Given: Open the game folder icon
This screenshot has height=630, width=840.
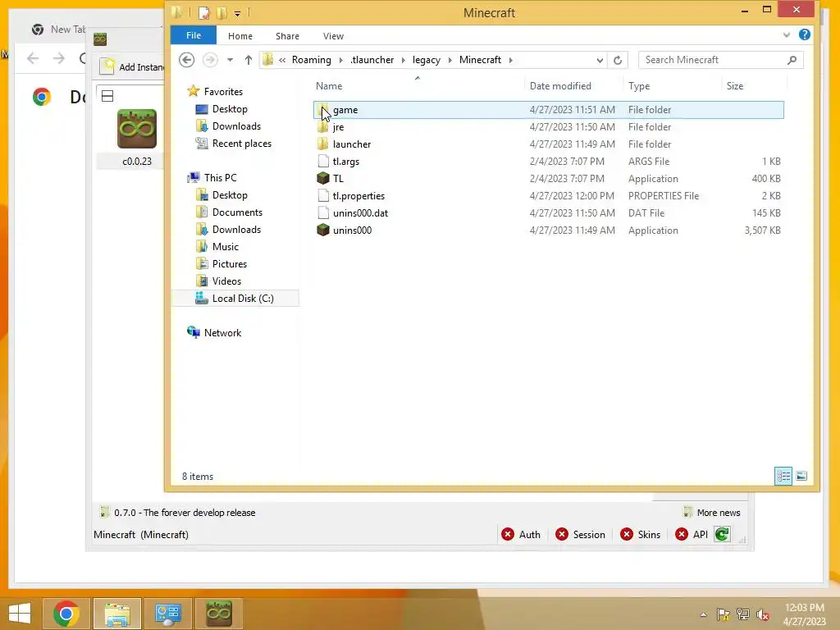Looking at the screenshot, I should pos(323,110).
